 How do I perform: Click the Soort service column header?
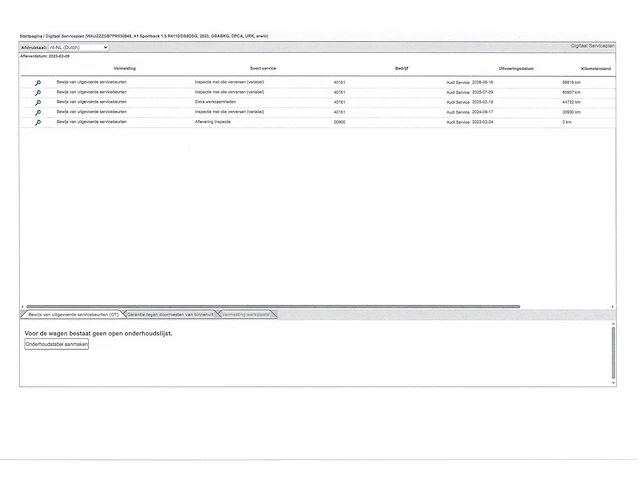[263, 69]
